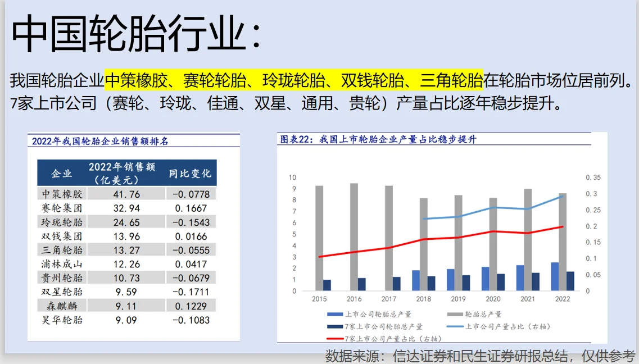Click legend entry 上市公司产量占比（右轴）
Viewport: 639px width, 364px height.
click(x=500, y=326)
